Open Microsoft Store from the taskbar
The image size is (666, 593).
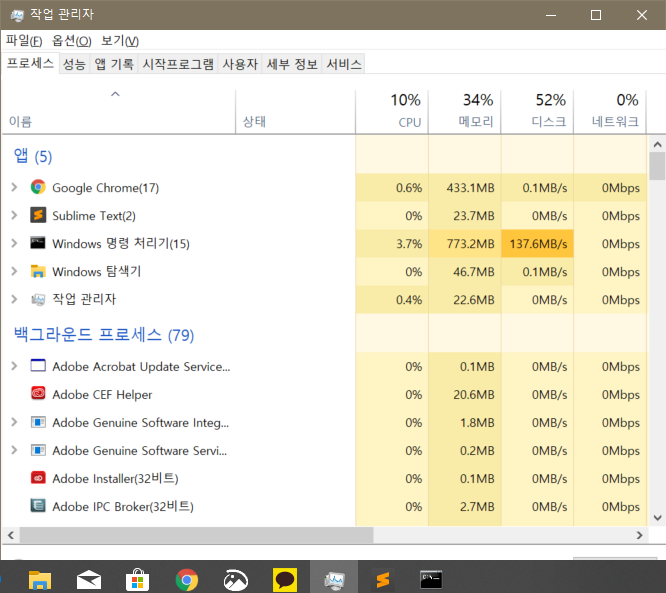click(x=138, y=580)
